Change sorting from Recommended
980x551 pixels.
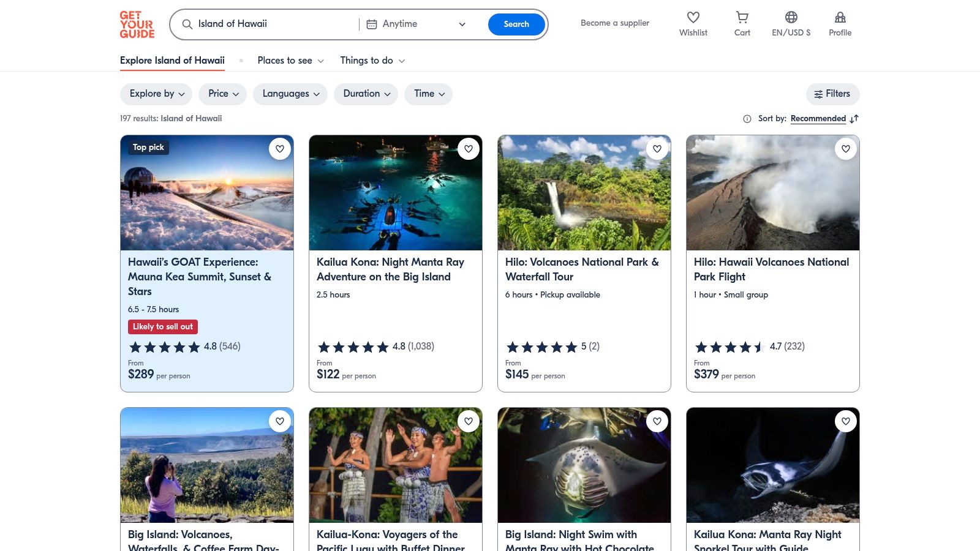point(818,118)
